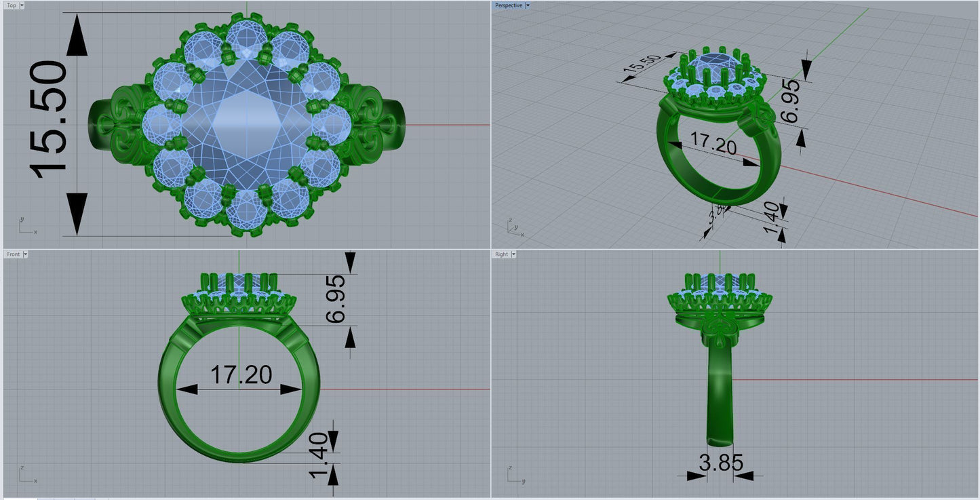Screen dimensions: 980x500
Task: Select the ring shank in Right viewport
Action: [720, 393]
